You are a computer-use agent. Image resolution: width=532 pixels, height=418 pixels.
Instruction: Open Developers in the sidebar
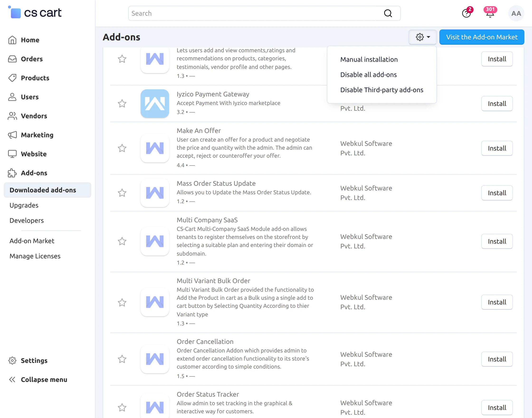click(x=27, y=220)
